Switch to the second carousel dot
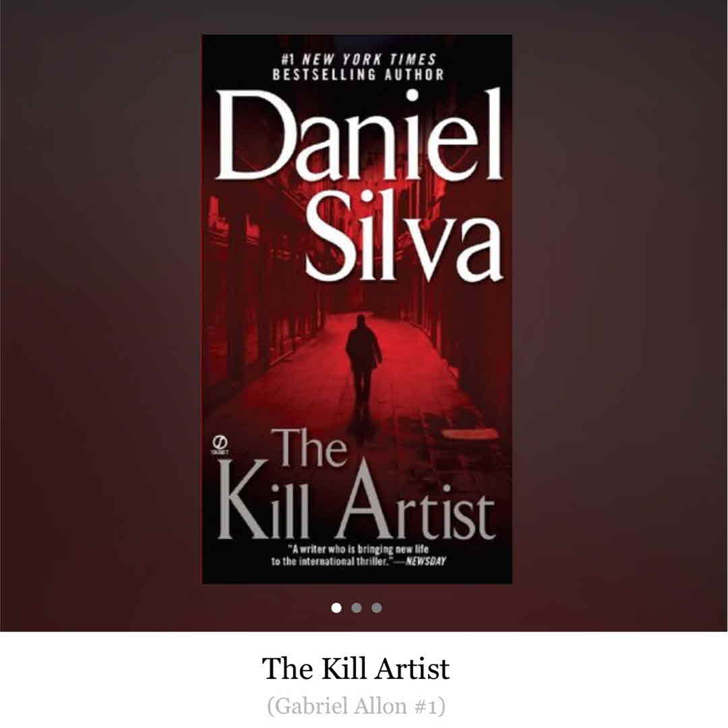 [357, 608]
